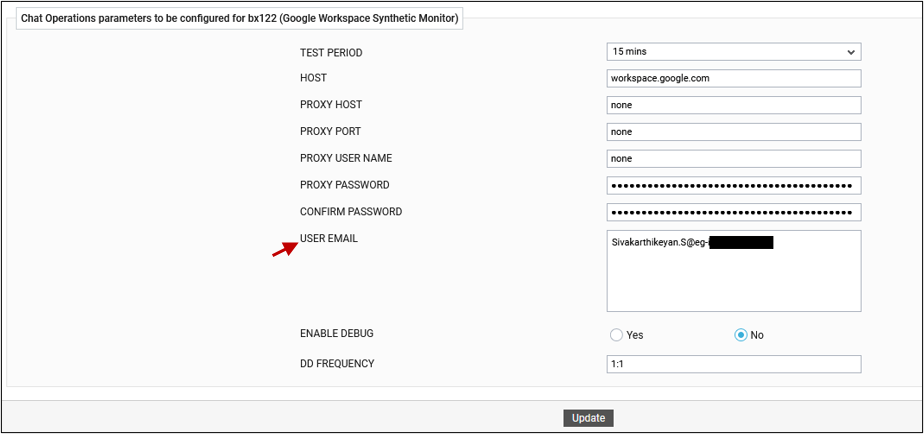The width and height of the screenshot is (924, 434).
Task: Click inside the USER EMAIL text area
Action: tap(733, 280)
